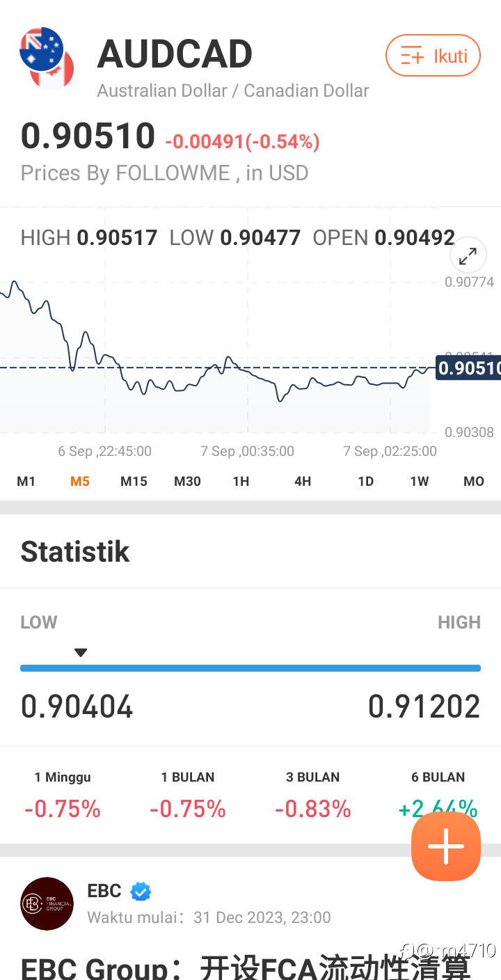Open the orange plus floating button

tap(446, 846)
